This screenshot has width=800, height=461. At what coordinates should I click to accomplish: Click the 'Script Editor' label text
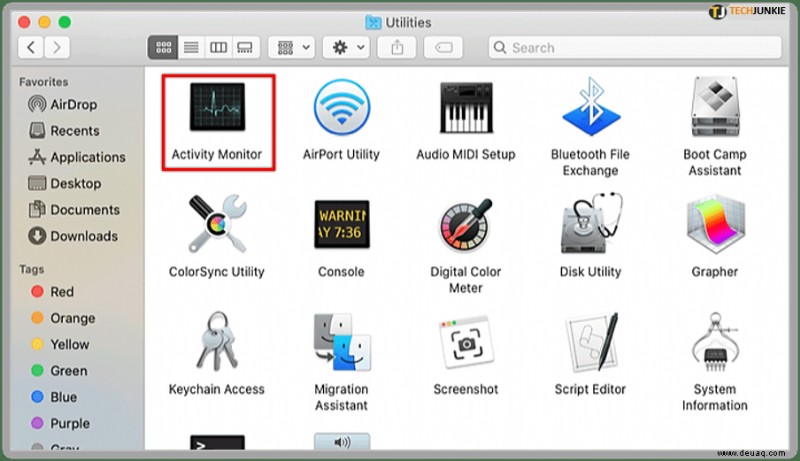[590, 390]
